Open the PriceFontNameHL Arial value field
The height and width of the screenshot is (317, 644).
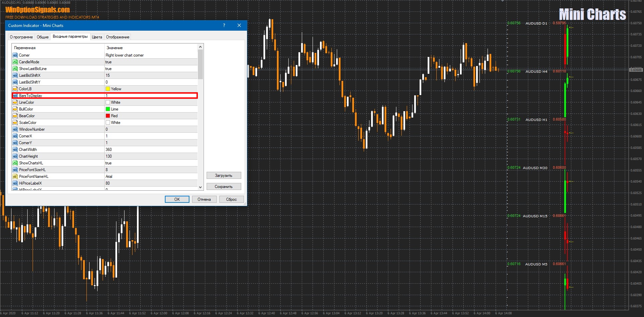(151, 177)
